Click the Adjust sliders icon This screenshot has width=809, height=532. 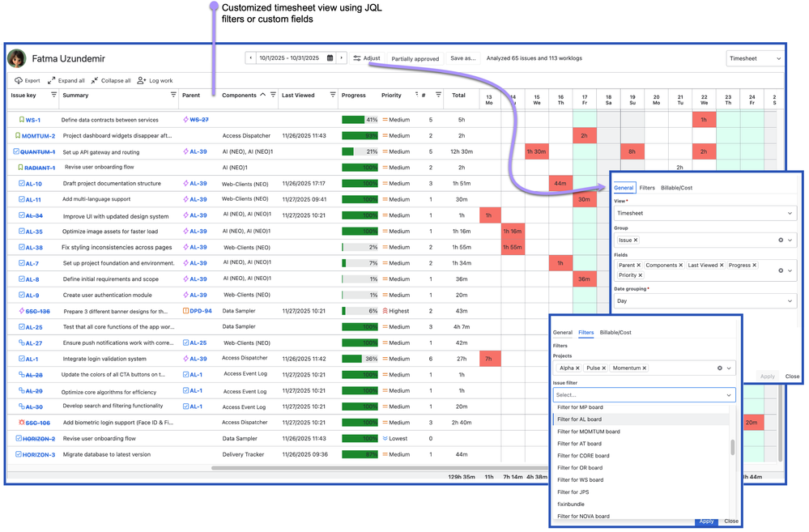coord(357,58)
